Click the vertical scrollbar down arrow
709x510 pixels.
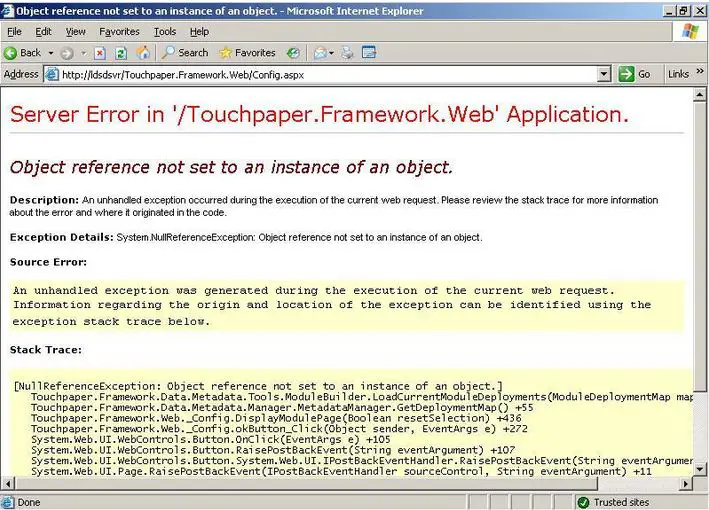[699, 469]
